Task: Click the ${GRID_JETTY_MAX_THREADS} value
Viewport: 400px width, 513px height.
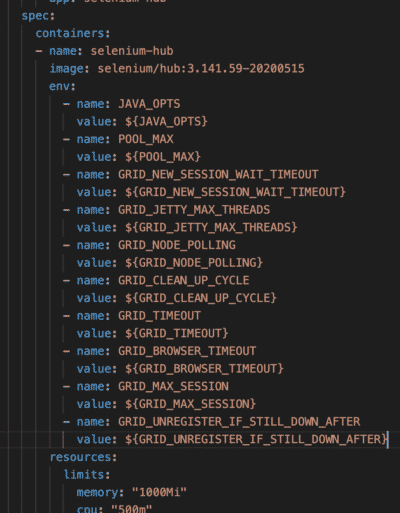Action: point(211,228)
